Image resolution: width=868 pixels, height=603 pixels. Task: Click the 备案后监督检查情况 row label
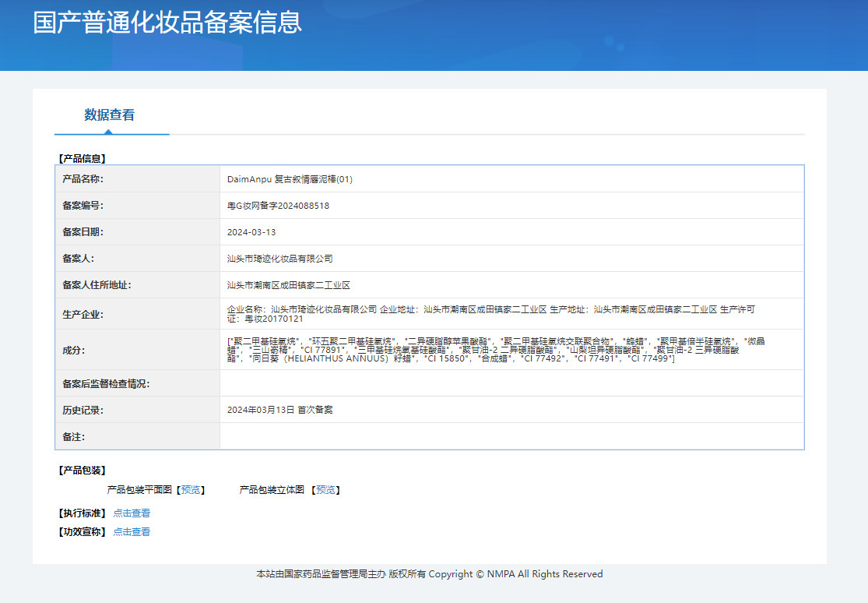coord(107,383)
